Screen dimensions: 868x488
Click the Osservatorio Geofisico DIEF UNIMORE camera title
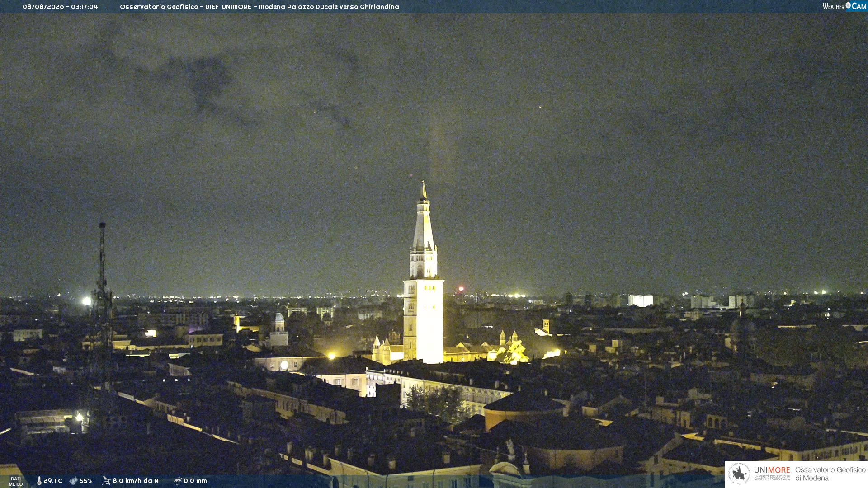pyautogui.click(x=259, y=7)
